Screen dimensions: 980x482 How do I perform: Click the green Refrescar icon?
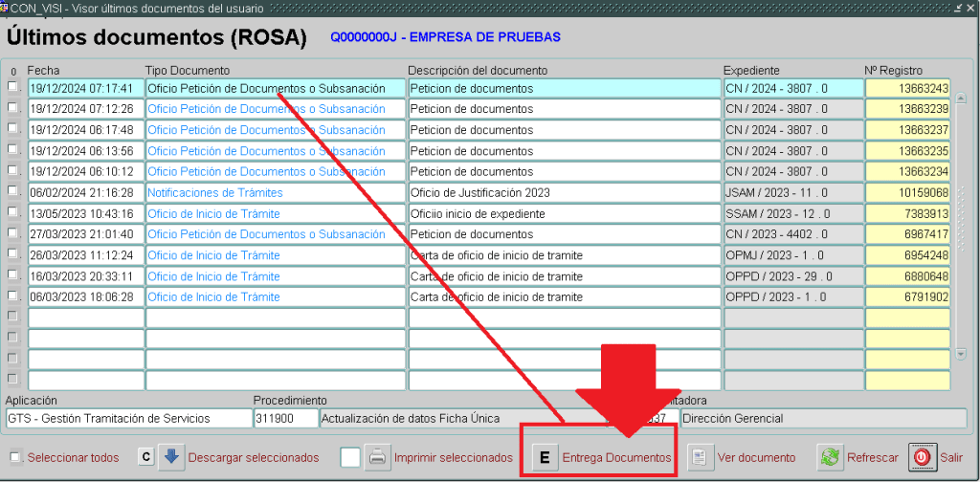tap(829, 457)
